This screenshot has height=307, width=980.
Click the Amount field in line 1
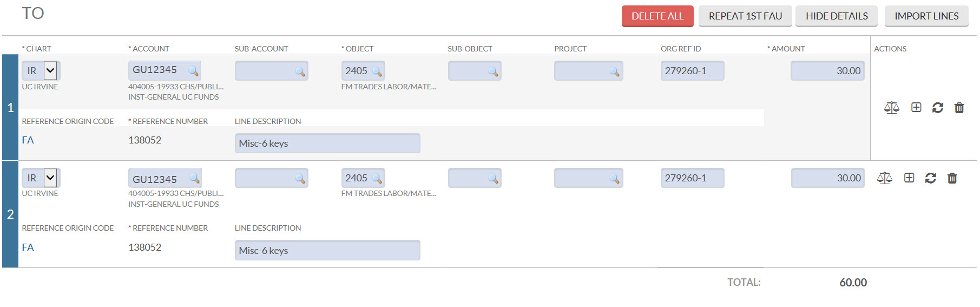tap(827, 71)
